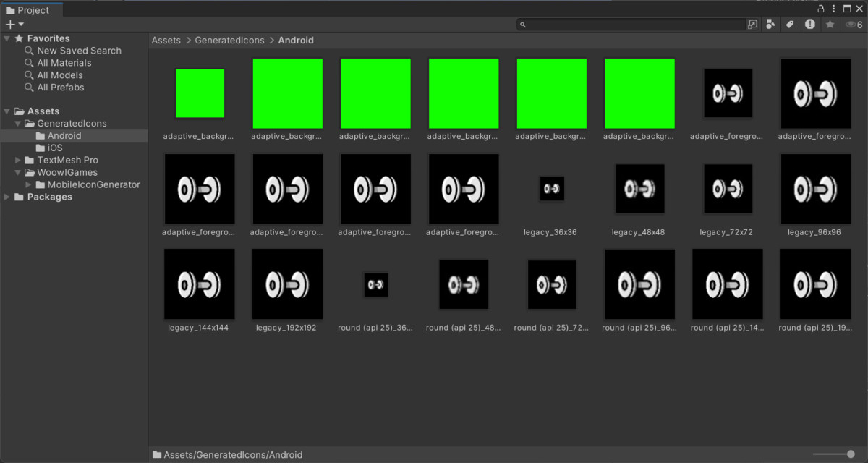Open the All Materials saved search
Image resolution: width=868 pixels, height=463 pixels.
(x=64, y=63)
